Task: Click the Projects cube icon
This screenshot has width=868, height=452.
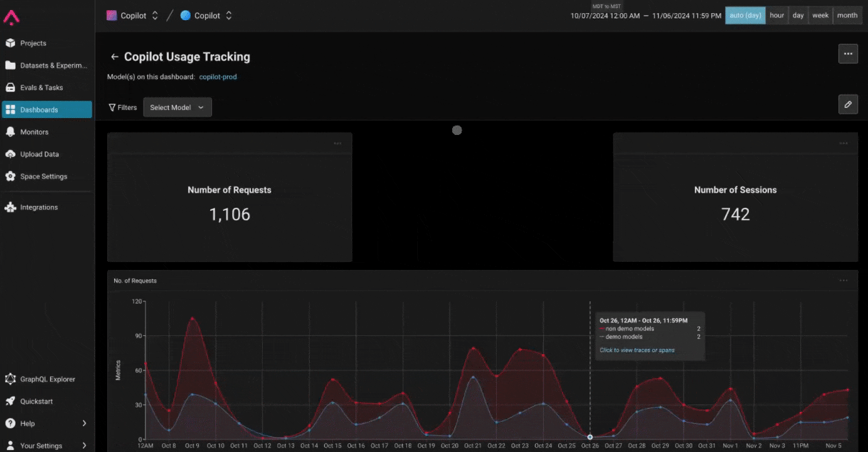Action: 10,43
